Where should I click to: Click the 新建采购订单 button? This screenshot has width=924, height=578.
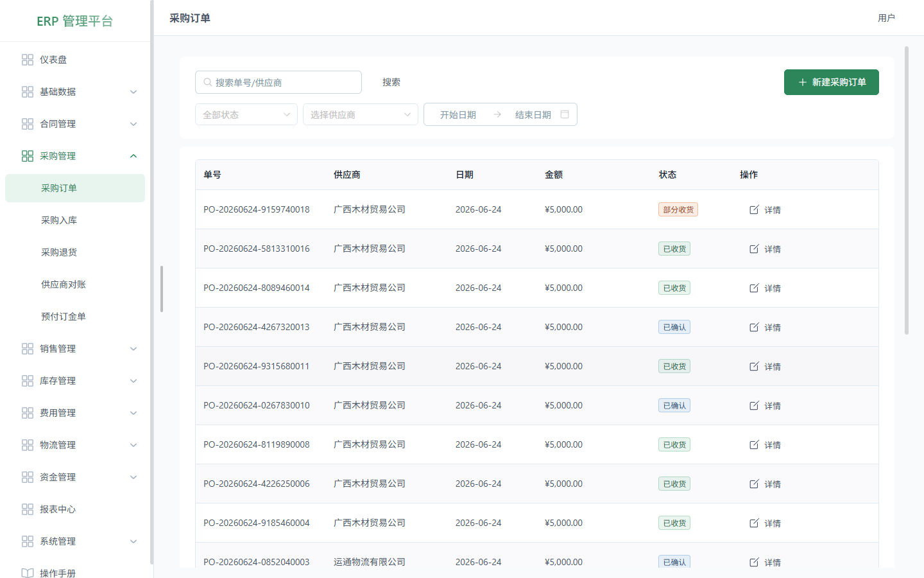(832, 82)
